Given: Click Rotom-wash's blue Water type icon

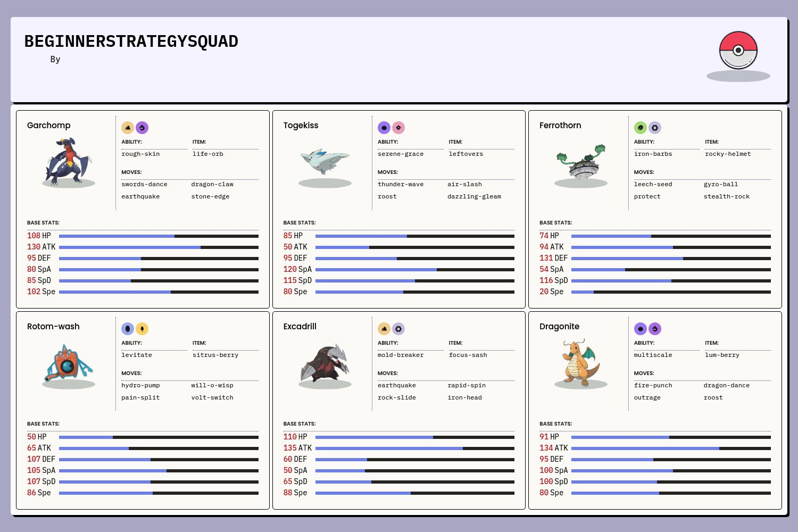Looking at the screenshot, I should coord(128,329).
